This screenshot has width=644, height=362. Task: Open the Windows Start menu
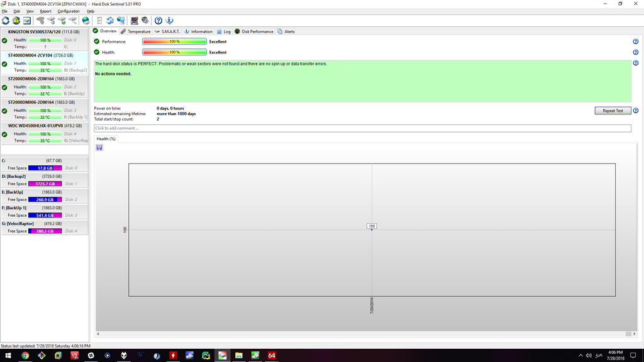pyautogui.click(x=8, y=356)
